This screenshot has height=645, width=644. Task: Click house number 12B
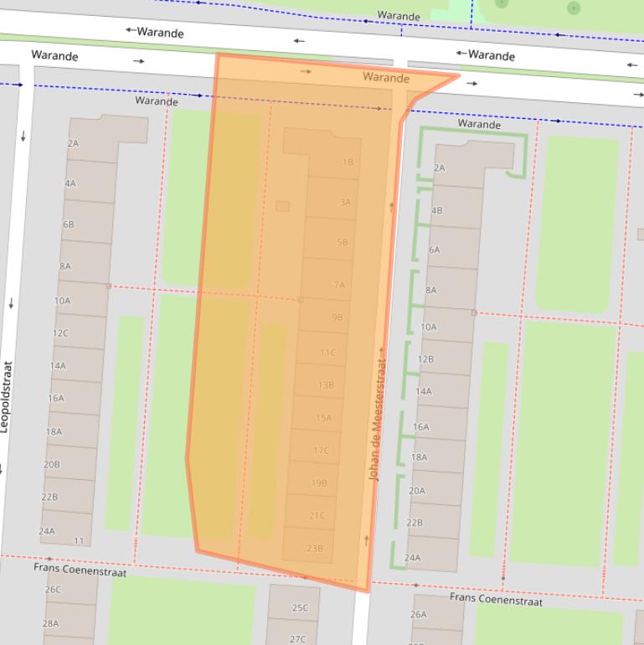pyautogui.click(x=425, y=359)
